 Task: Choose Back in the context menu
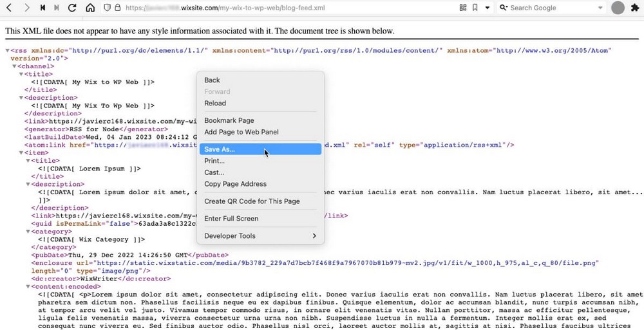[x=260, y=80]
